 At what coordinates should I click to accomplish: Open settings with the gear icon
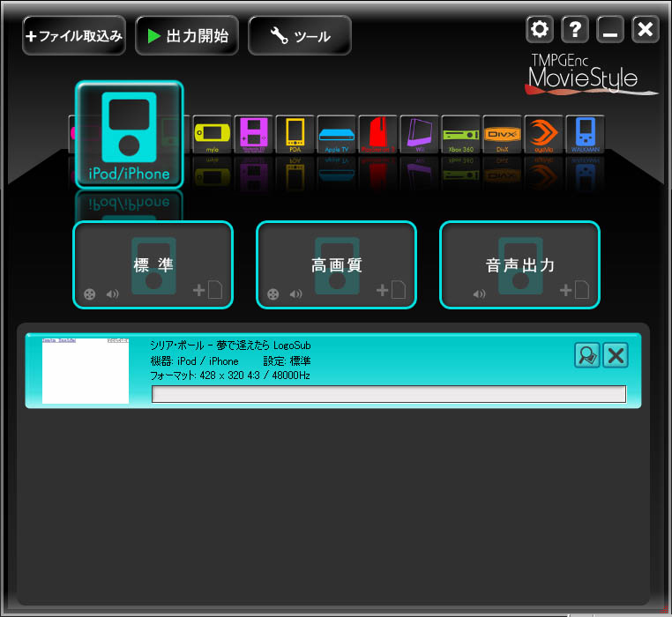[540, 30]
